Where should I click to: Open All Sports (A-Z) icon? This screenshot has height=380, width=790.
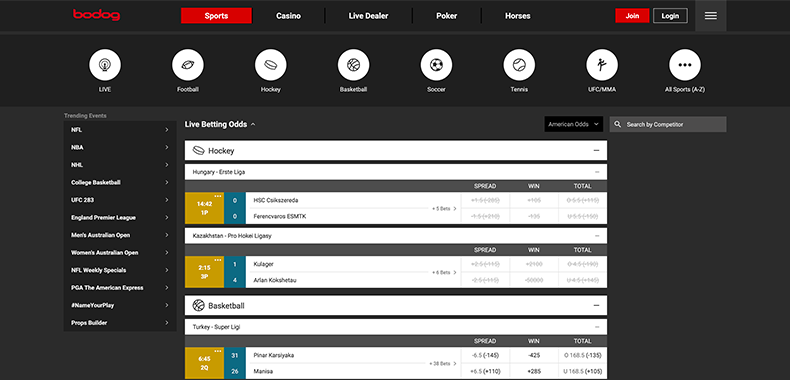point(685,65)
